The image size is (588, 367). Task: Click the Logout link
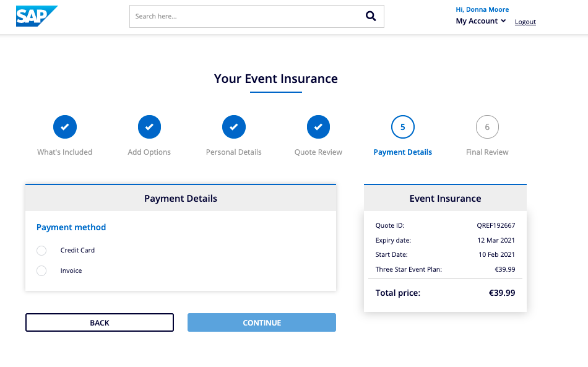[525, 22]
